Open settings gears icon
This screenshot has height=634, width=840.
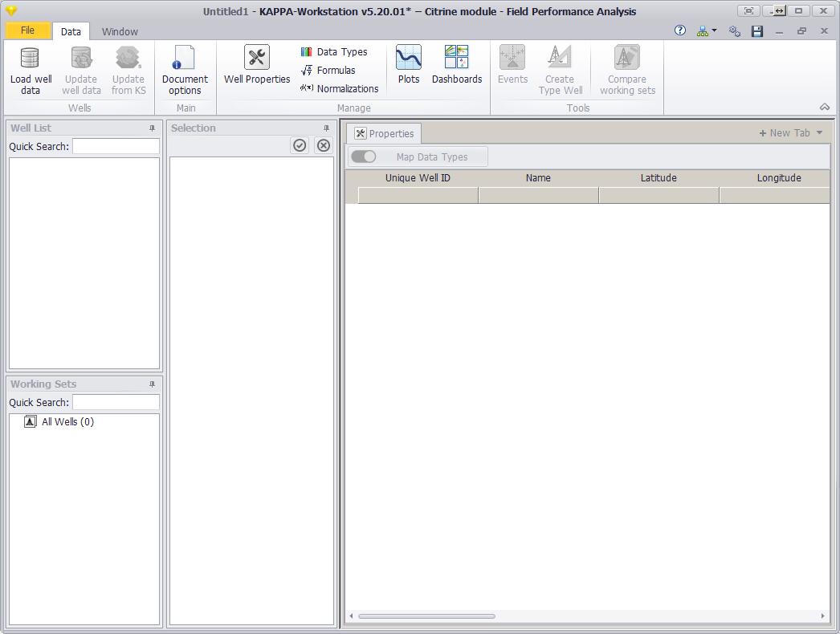(735, 31)
